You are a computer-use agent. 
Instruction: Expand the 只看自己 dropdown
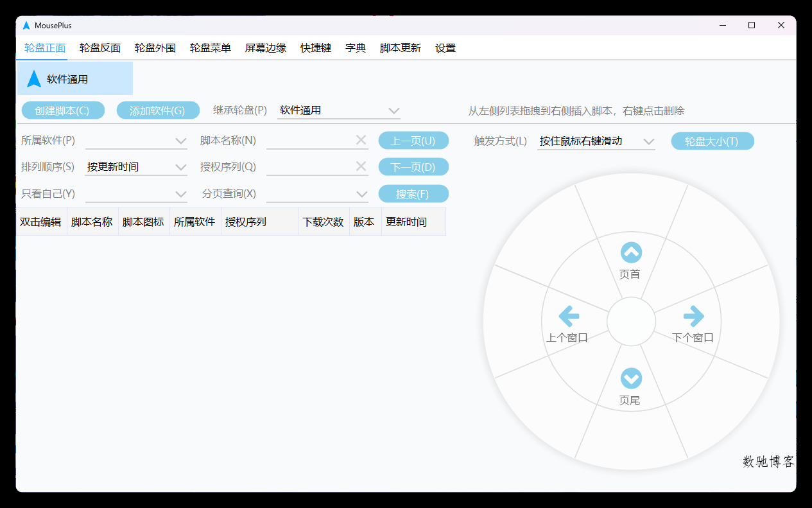136,194
